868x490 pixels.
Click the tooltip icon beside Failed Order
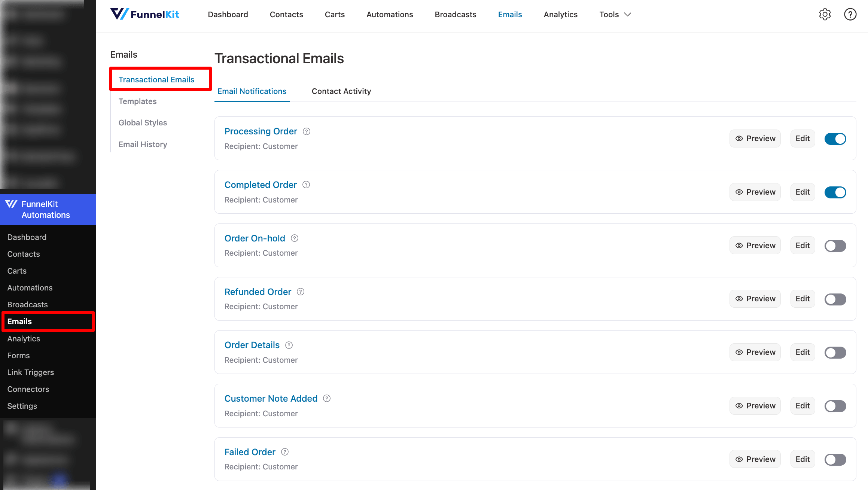point(284,452)
